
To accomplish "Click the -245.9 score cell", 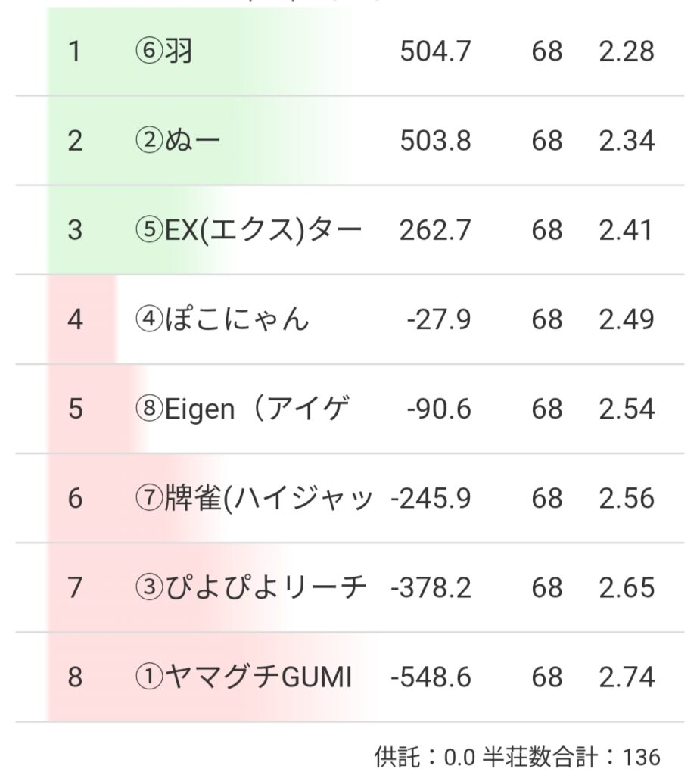I will coord(431,498).
